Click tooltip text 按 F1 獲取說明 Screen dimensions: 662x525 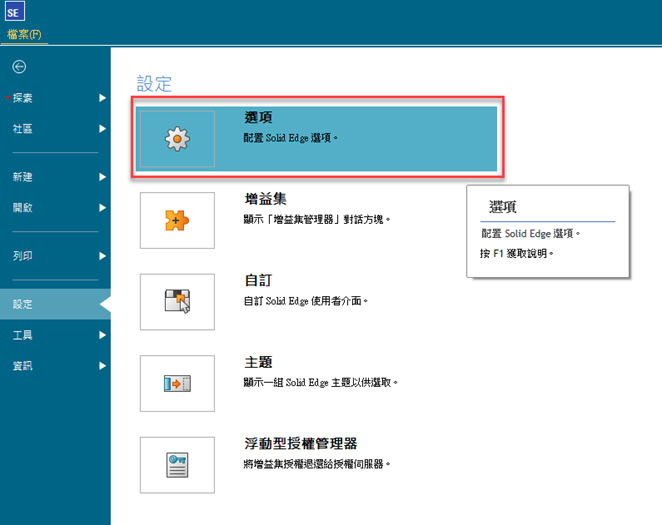(517, 253)
